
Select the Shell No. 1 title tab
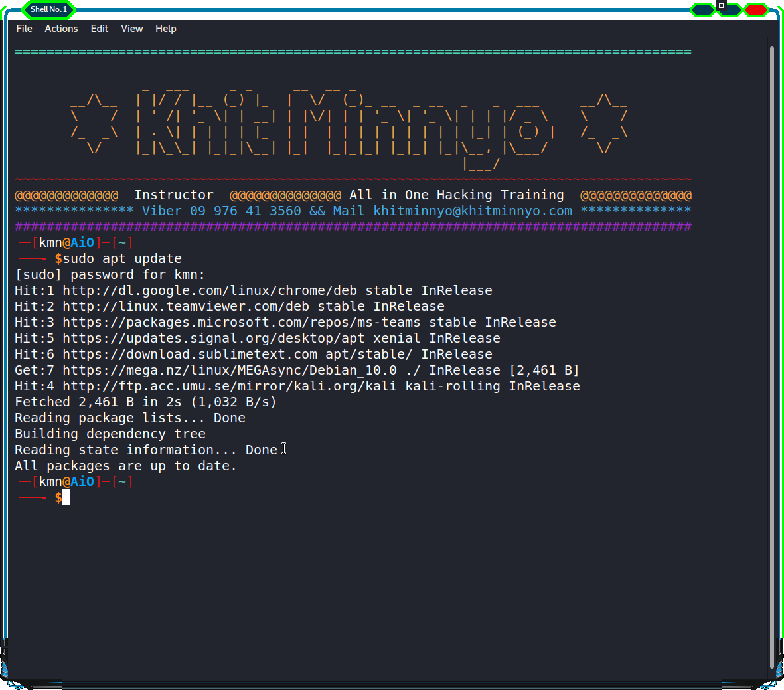[48, 9]
